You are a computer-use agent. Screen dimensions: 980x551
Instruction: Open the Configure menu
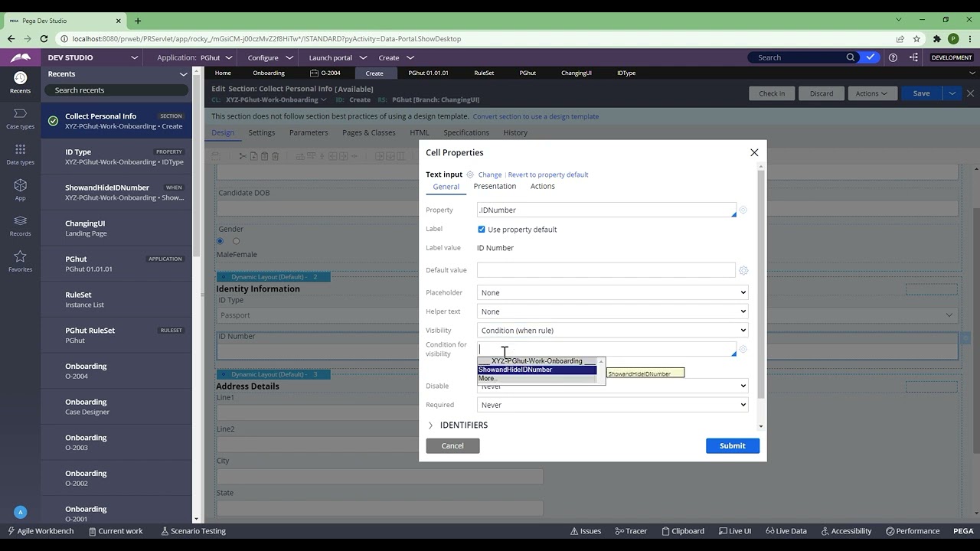(270, 57)
